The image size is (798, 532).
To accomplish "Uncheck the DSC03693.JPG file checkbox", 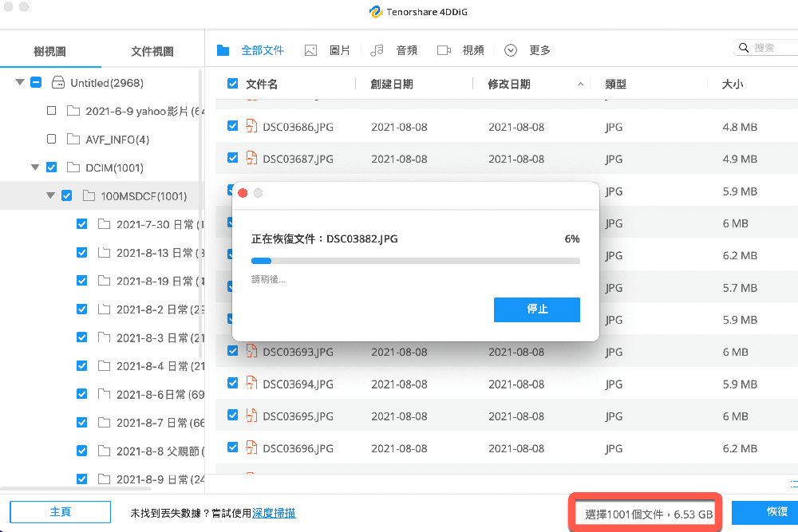I will coord(232,351).
